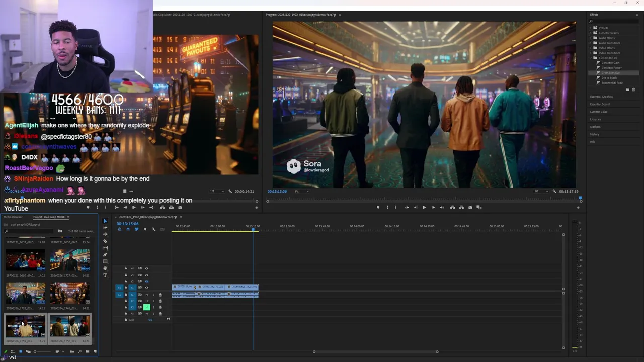Toggle lock on track V1
The height and width of the screenshot is (362, 644).
(126, 288)
